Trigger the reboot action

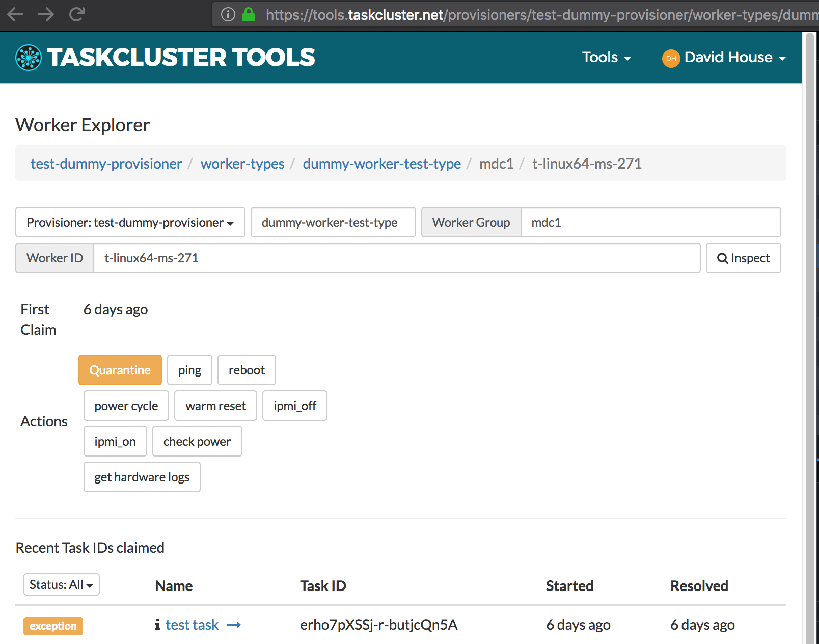(x=247, y=370)
